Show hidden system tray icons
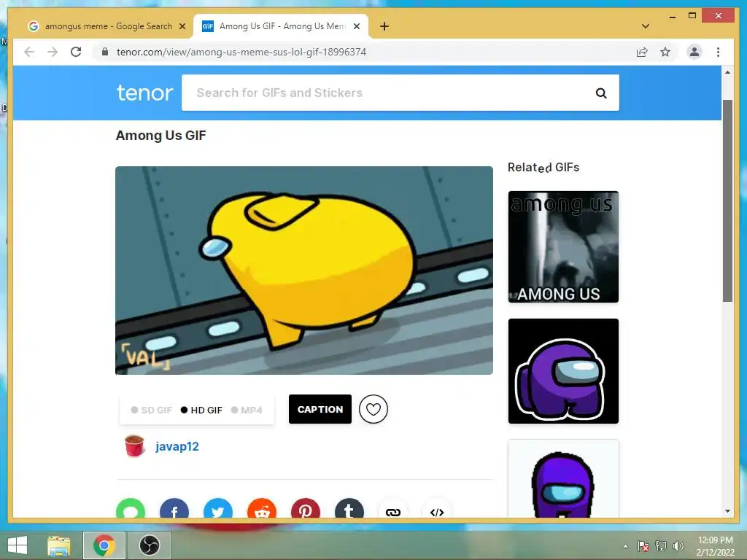Screen dimensions: 747x560 click(625, 546)
